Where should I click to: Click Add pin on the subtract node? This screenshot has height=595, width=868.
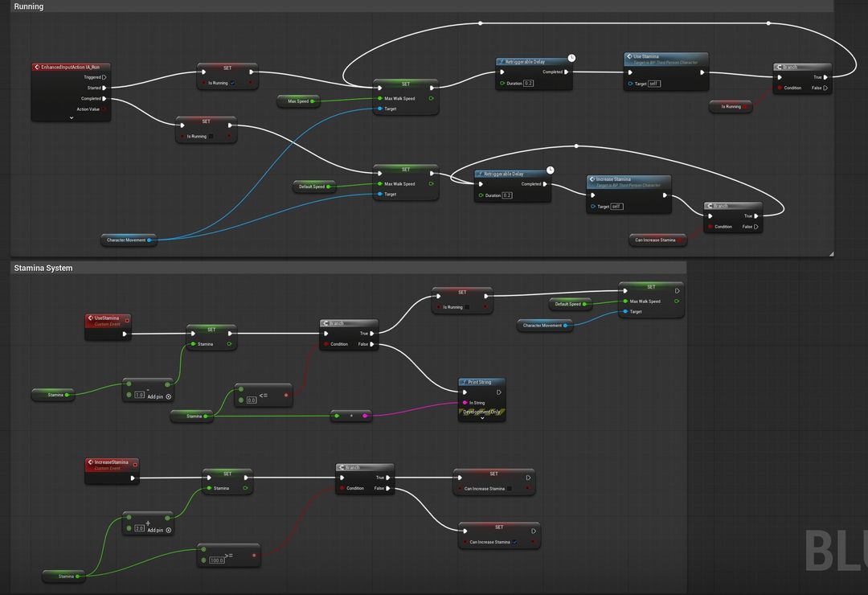pyautogui.click(x=168, y=396)
